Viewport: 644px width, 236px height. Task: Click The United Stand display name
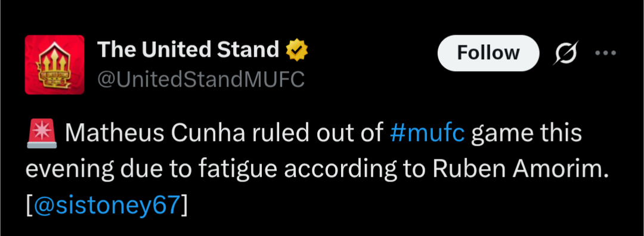188,50
